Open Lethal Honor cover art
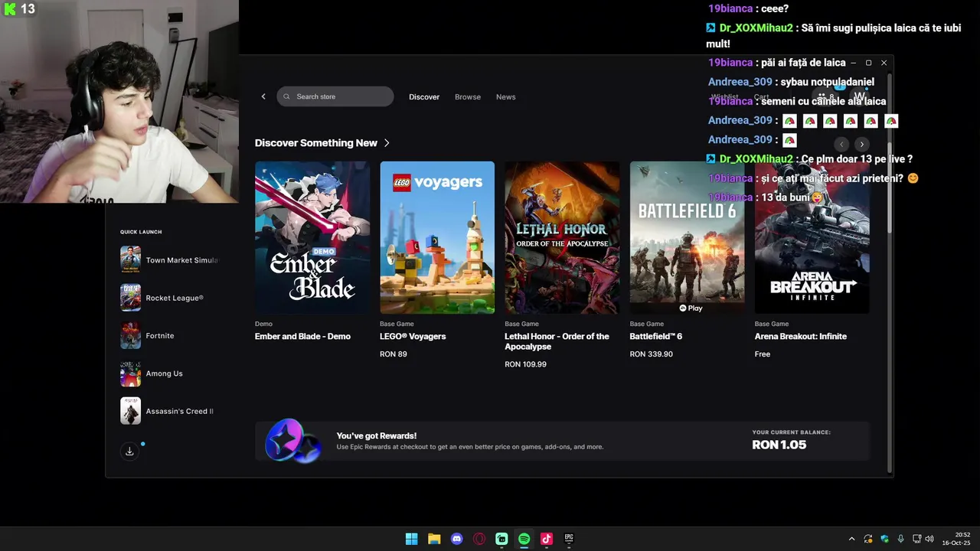The width and height of the screenshot is (980, 551). click(x=562, y=237)
